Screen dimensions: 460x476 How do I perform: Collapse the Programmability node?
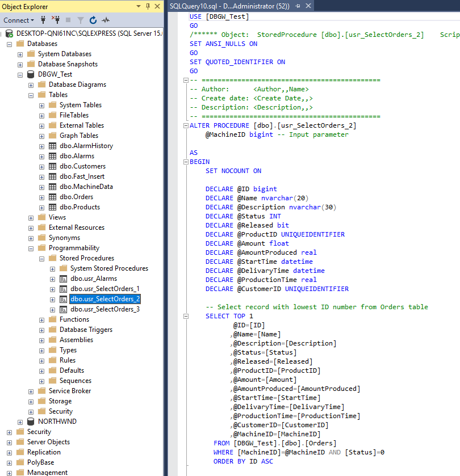click(31, 248)
